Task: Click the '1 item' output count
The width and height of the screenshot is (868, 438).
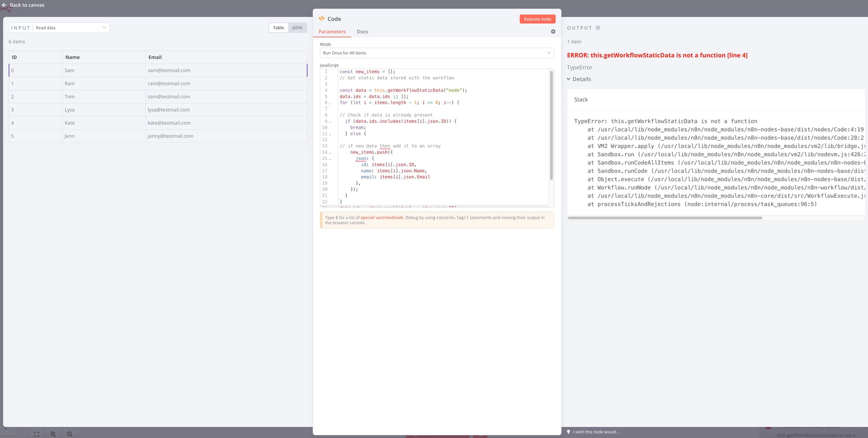Action: point(574,42)
